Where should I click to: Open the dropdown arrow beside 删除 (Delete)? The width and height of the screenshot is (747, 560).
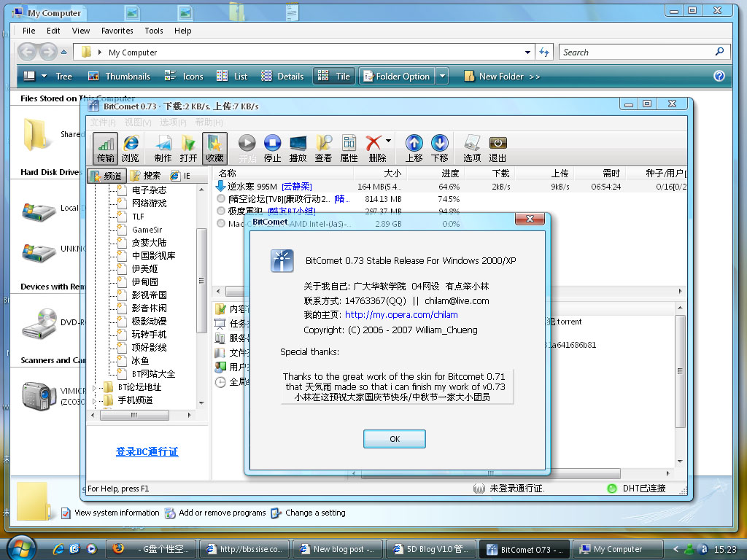point(388,141)
